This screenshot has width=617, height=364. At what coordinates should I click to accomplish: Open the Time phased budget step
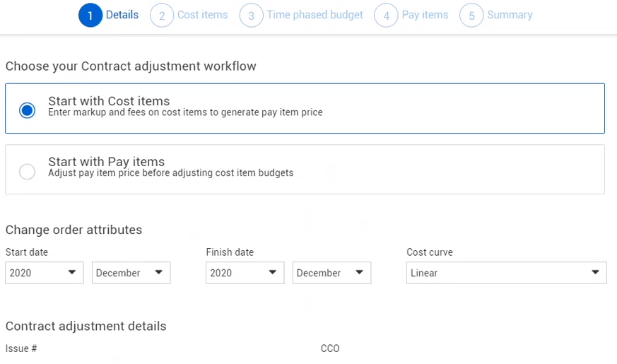tap(315, 15)
